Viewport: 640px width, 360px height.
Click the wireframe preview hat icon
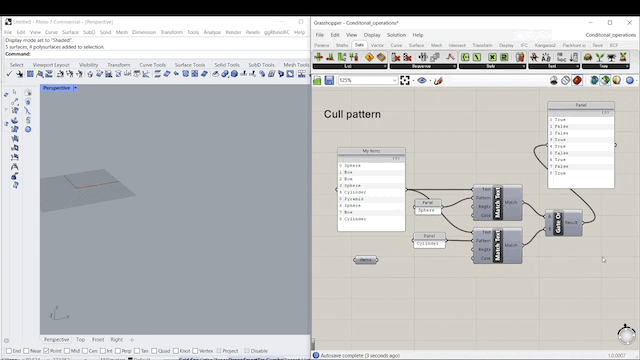[553, 80]
